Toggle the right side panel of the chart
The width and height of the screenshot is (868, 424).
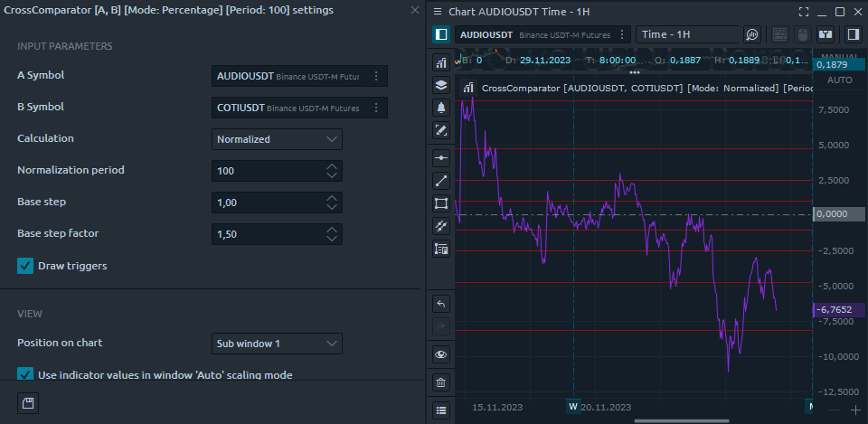pos(853,34)
